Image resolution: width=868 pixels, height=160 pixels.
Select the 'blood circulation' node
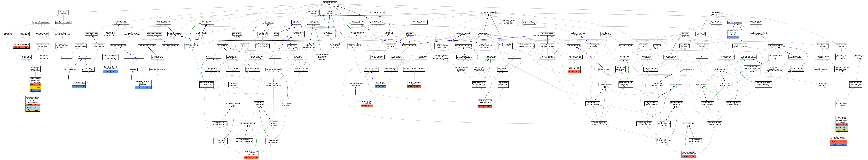pyautogui.click(x=84, y=57)
